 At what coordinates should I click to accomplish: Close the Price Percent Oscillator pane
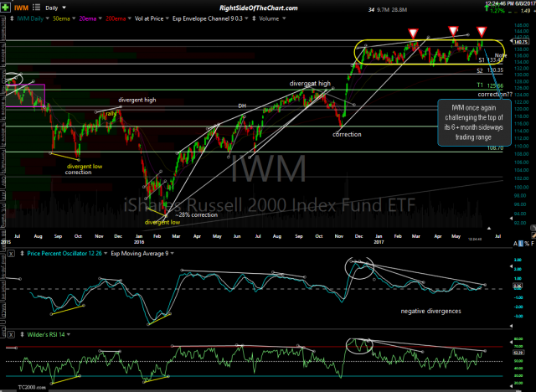pos(11,254)
